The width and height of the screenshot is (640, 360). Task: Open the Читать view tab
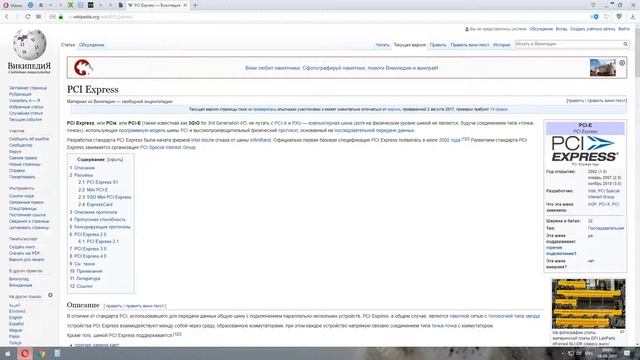[x=382, y=45]
